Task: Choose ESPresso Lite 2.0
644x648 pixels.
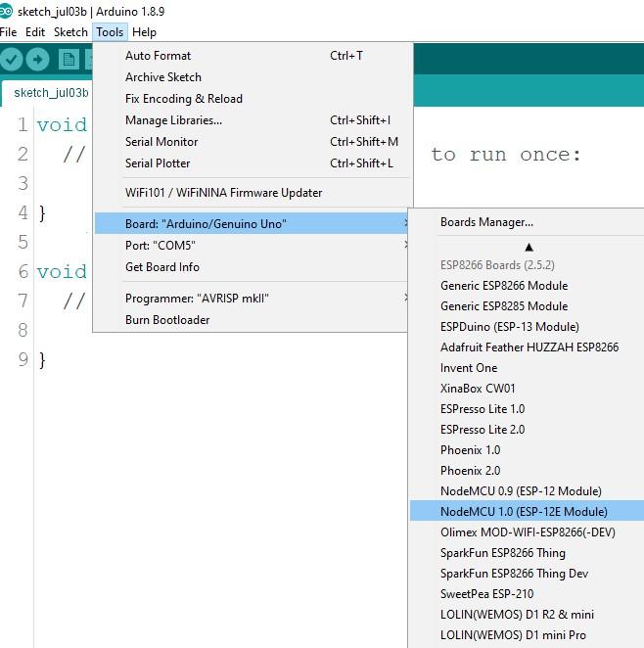Action: tap(527, 430)
